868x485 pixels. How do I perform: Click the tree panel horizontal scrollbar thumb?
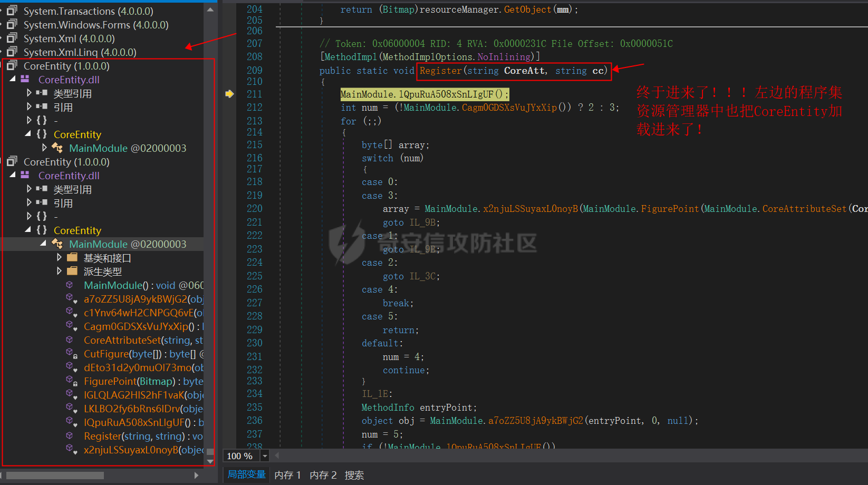tap(55, 476)
